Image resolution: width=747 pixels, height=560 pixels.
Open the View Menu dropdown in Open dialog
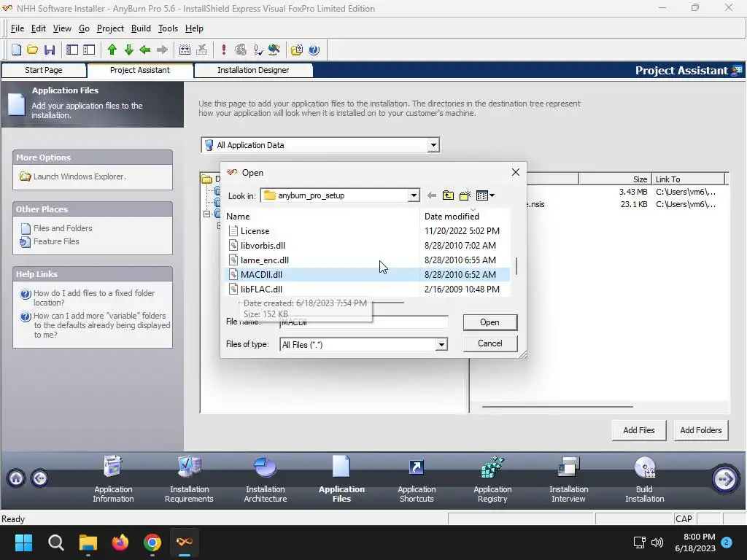tap(485, 195)
